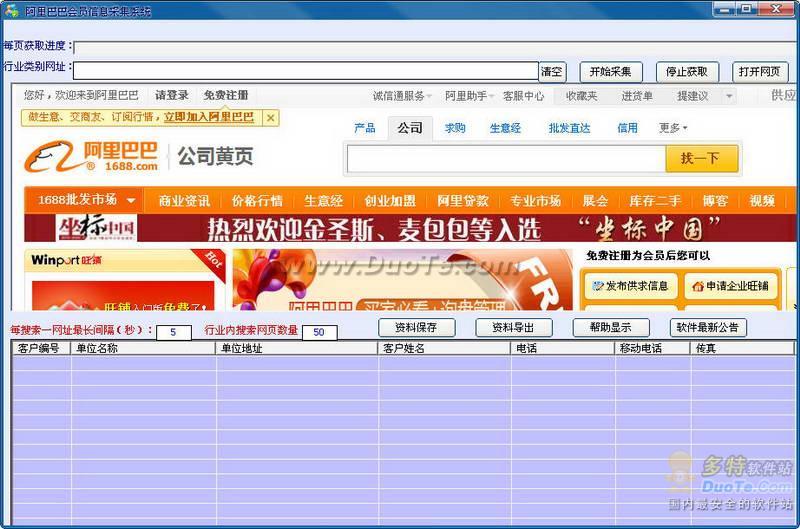
Task: Save data with 资料保存 button
Action: point(416,328)
